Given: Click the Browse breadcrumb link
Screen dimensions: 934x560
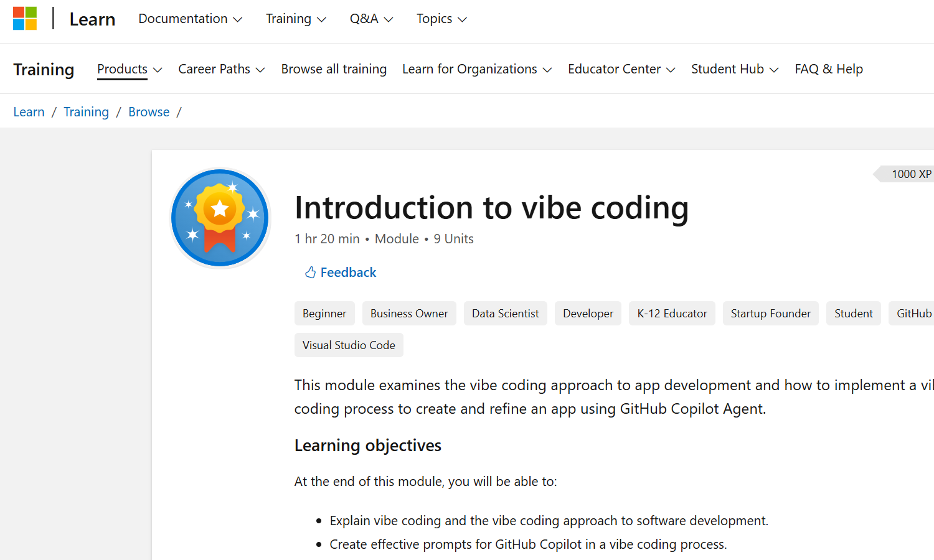Looking at the screenshot, I should click(x=149, y=112).
